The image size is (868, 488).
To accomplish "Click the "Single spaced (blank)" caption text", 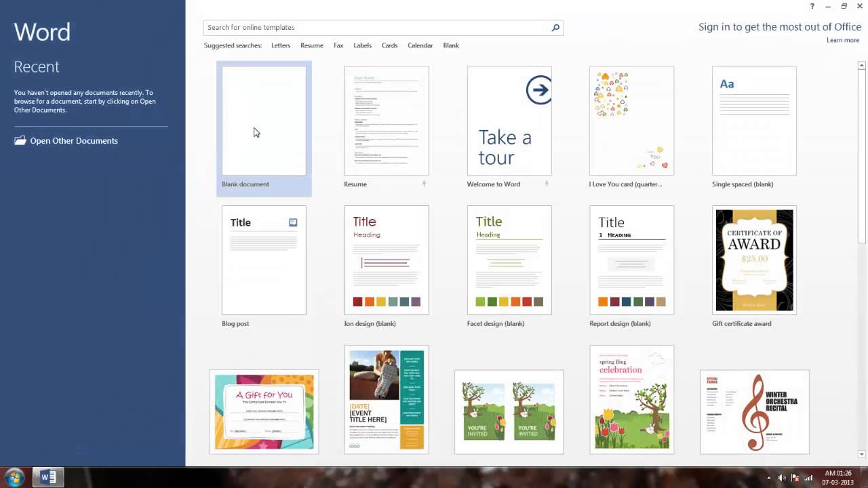I will pyautogui.click(x=743, y=184).
